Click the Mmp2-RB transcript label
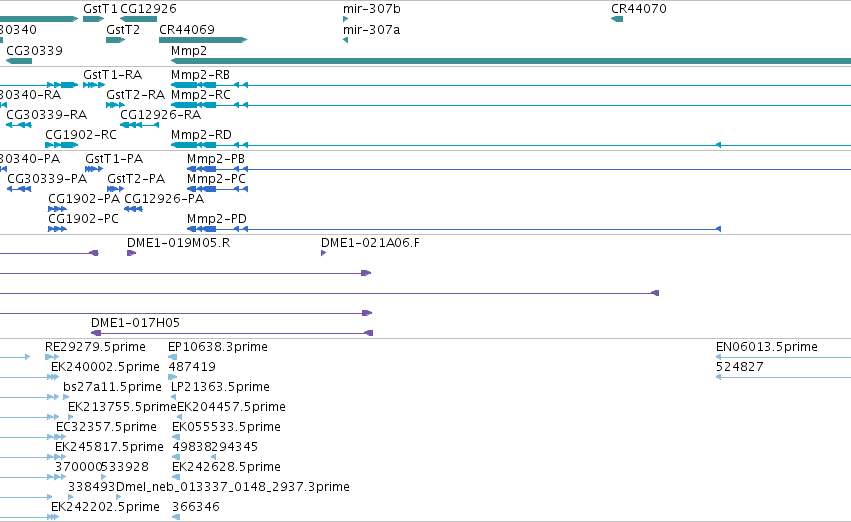This screenshot has width=851, height=522. click(200, 74)
